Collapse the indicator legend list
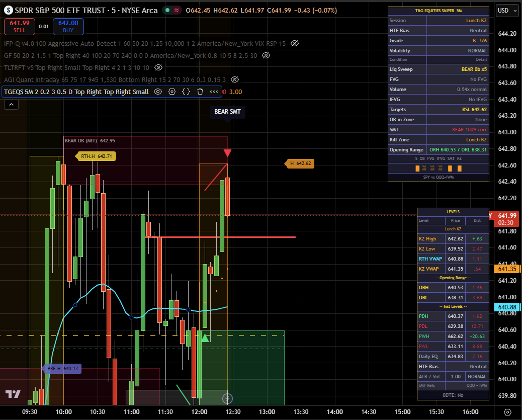This screenshot has width=522, height=420. coord(12,105)
